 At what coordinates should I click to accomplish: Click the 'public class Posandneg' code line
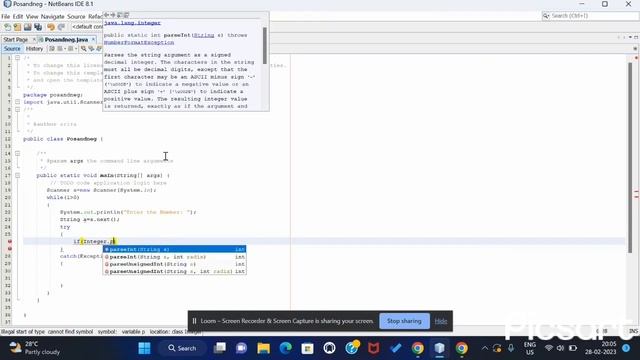point(63,139)
